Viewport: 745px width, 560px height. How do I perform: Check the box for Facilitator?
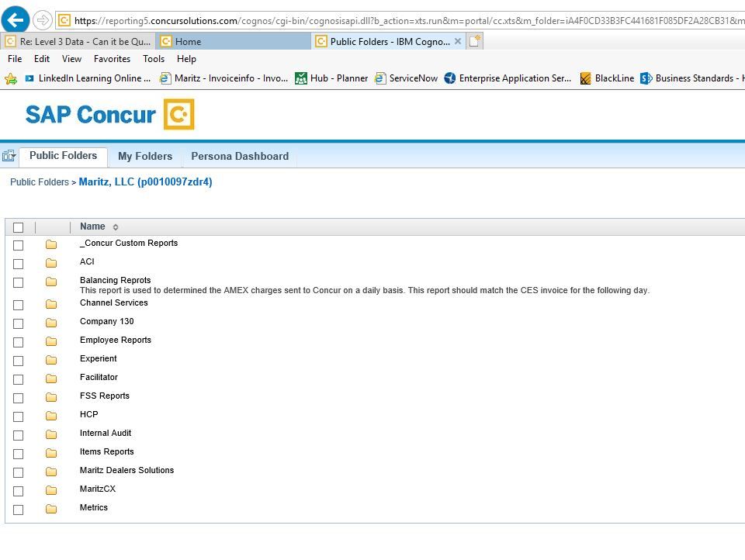coord(18,379)
